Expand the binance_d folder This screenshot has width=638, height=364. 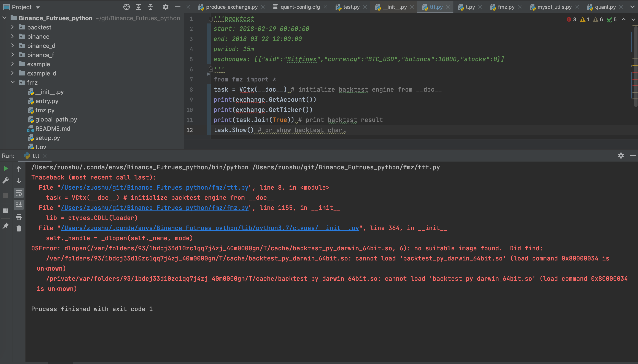12,46
